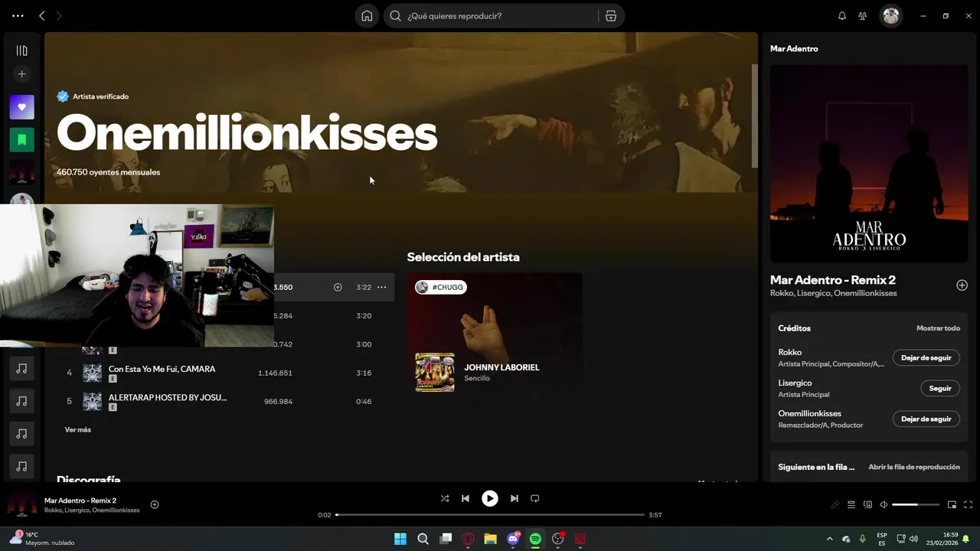
Task: Open 'Mar Adentro - Remix 2' in player bar
Action: [80, 500]
